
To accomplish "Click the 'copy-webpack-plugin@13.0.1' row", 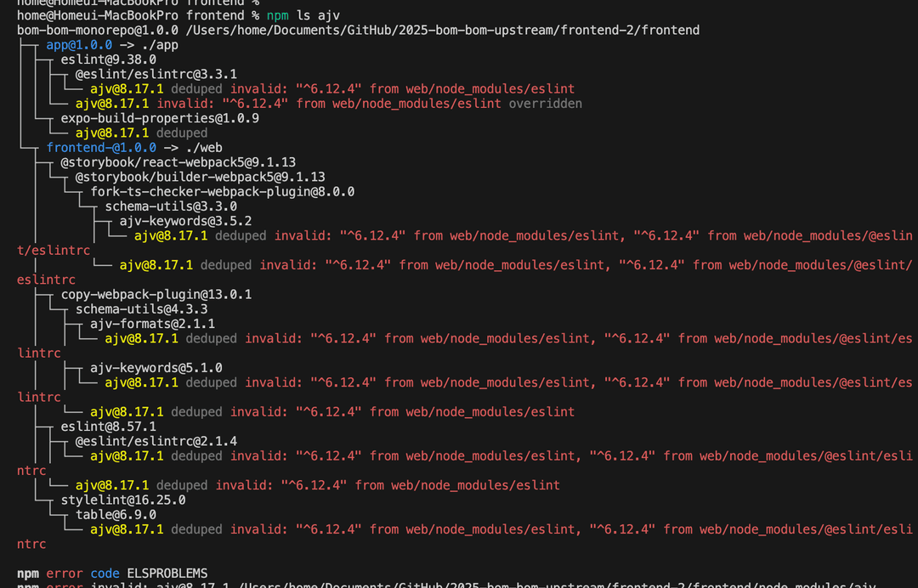I will (x=156, y=294).
